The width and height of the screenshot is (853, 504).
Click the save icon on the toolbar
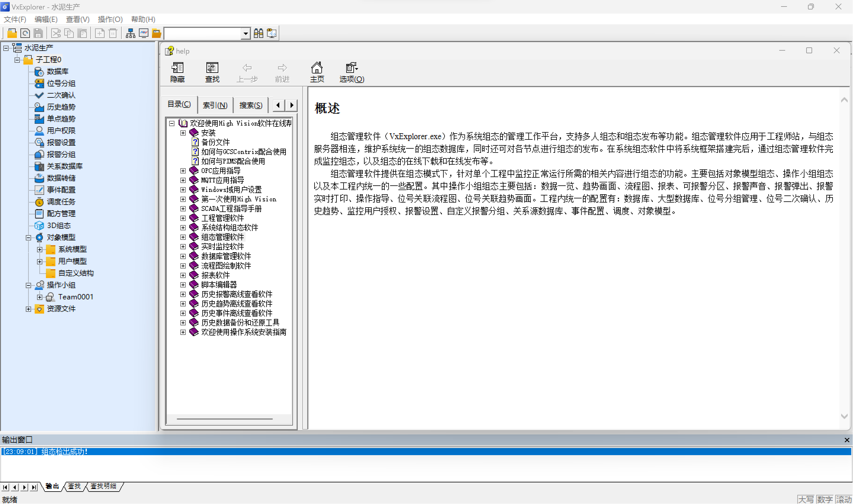pyautogui.click(x=38, y=33)
